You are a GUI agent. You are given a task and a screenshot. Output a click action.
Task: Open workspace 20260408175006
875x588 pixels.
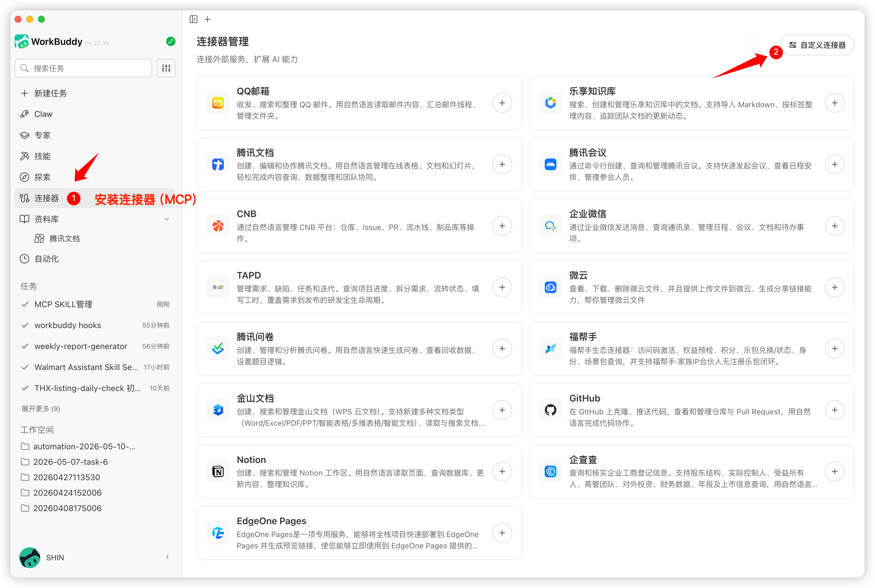(62, 508)
